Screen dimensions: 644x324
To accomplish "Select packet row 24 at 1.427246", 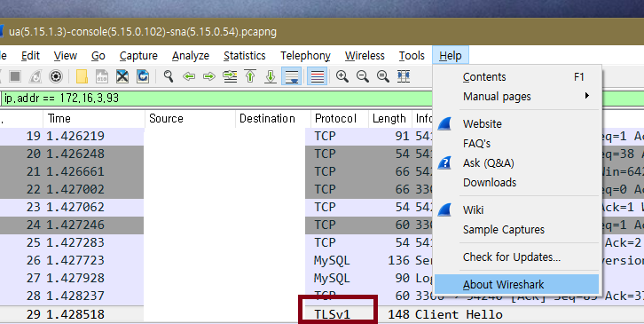I will click(216, 225).
